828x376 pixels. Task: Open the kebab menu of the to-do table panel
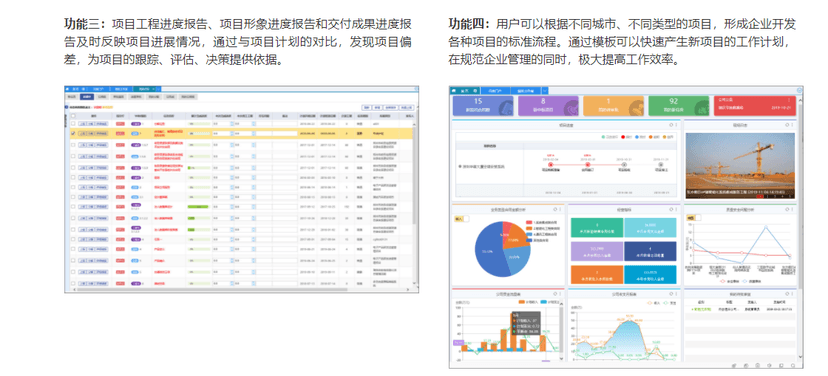tap(792, 294)
